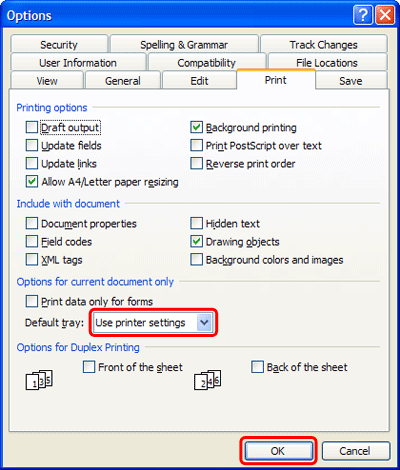Enable Front of the sheet checkbox

point(89,367)
